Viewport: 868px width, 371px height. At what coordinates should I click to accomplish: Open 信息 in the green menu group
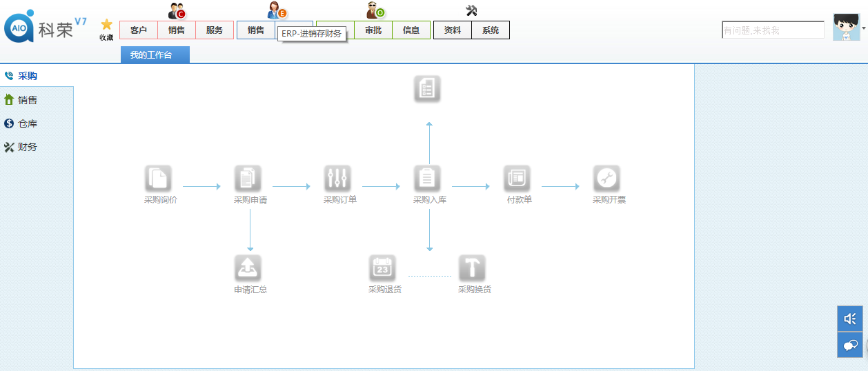click(411, 30)
